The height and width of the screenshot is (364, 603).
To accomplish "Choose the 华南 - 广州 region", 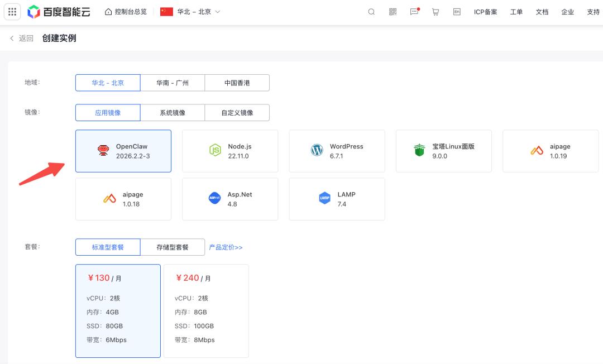I will (x=173, y=83).
